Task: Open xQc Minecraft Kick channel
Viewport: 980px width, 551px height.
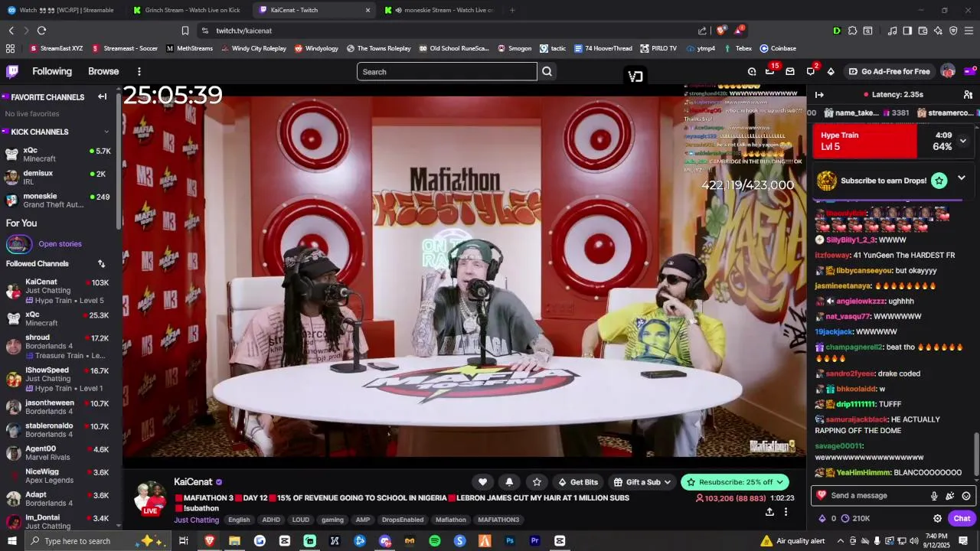Action: pyautogui.click(x=60, y=155)
